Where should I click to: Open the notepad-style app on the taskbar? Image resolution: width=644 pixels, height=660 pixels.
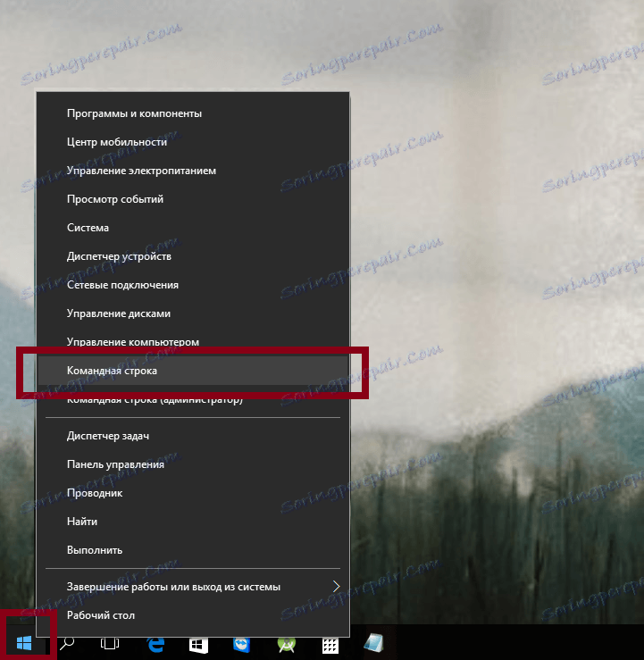pos(373,644)
